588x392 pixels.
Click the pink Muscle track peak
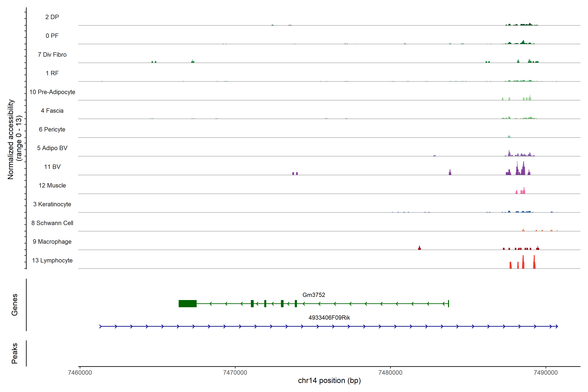coord(524,191)
